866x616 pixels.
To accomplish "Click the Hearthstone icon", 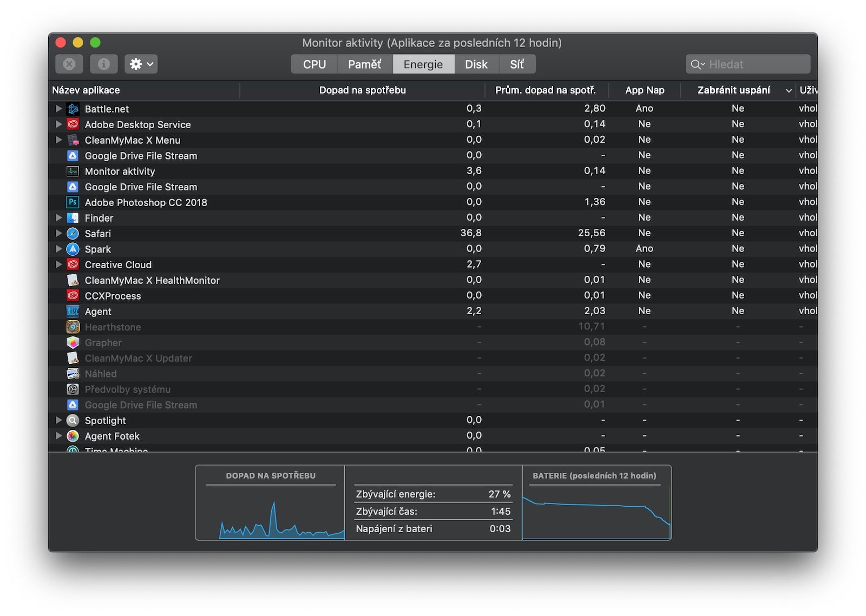I will tap(73, 327).
